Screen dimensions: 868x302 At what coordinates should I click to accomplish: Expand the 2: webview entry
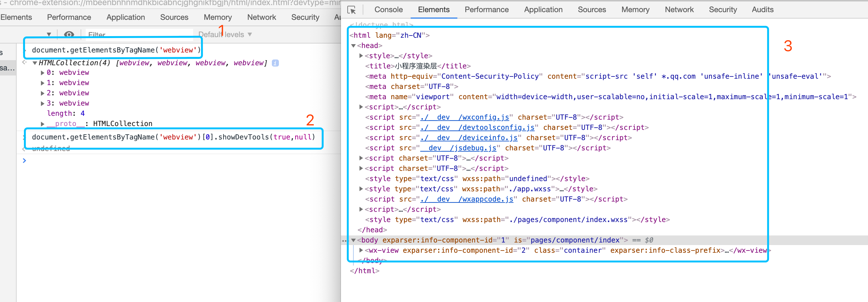43,93
